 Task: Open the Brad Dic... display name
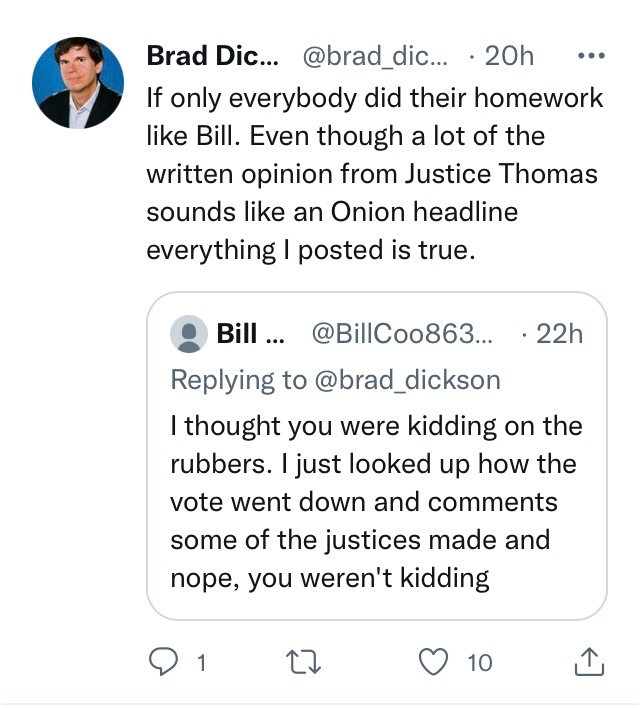pyautogui.click(x=212, y=57)
